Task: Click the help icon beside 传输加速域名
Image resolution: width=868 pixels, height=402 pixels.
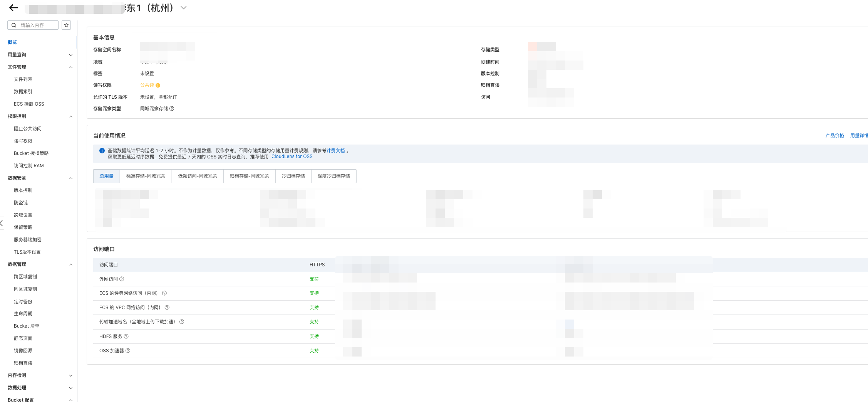Action: (182, 322)
